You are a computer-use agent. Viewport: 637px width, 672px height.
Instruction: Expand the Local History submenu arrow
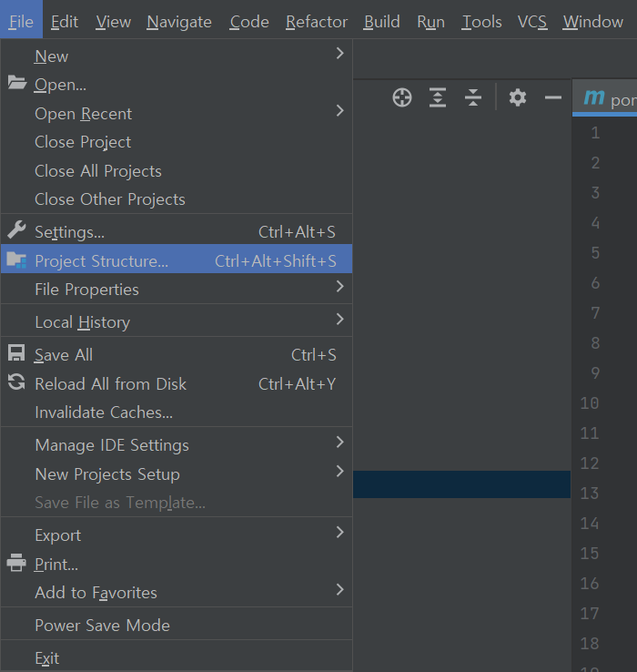click(339, 319)
